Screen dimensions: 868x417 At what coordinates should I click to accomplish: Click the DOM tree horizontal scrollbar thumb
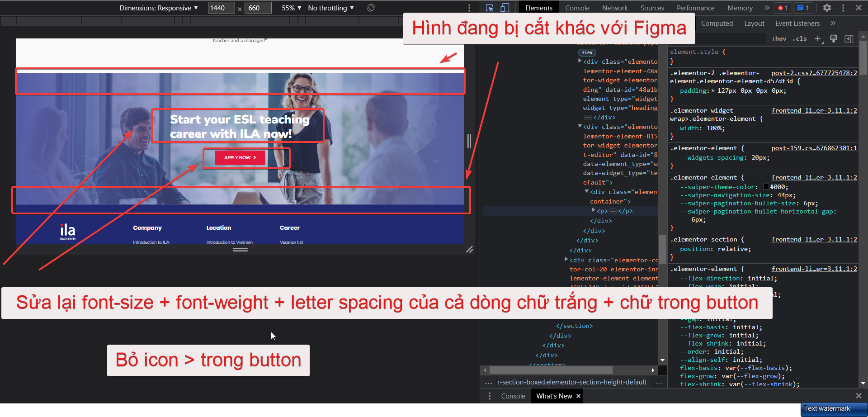pyautogui.click(x=551, y=370)
